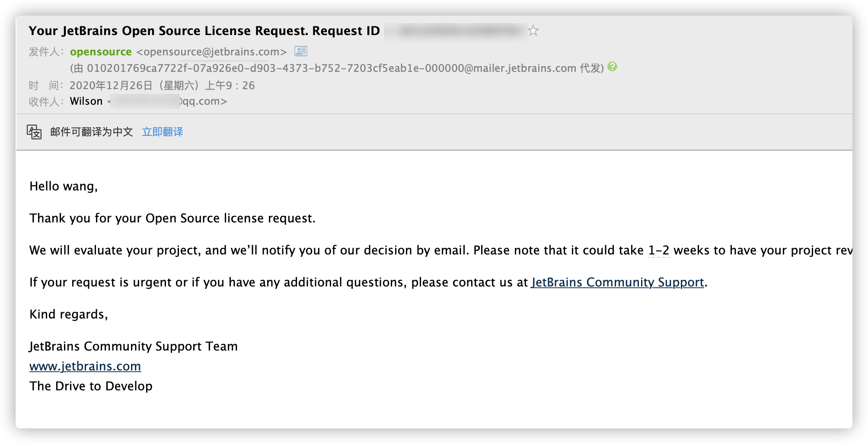This screenshot has width=868, height=444.
Task: Click the 2020年12月26日 date line
Action: (162, 85)
